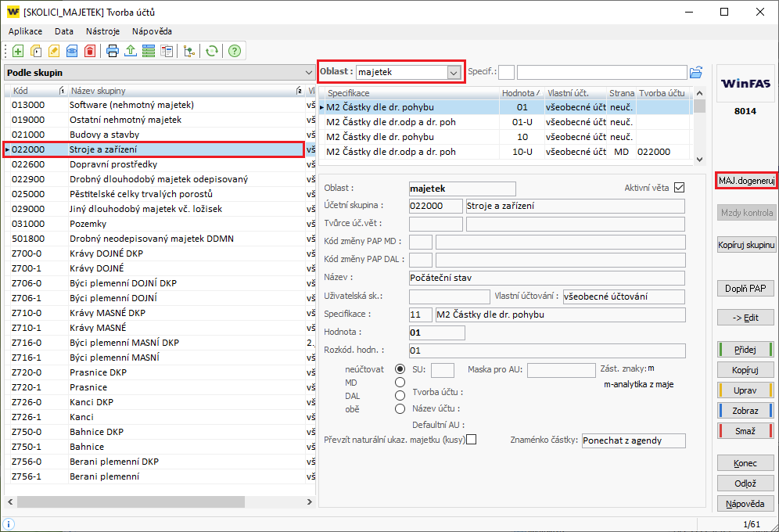The image size is (779, 532).
Task: Toggle the Aktivní věta checkbox
Action: coord(679,188)
